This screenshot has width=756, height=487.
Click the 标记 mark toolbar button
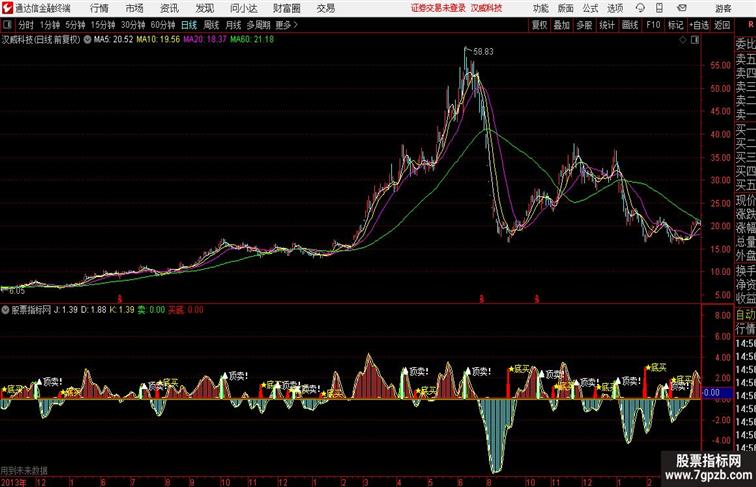[x=675, y=25]
